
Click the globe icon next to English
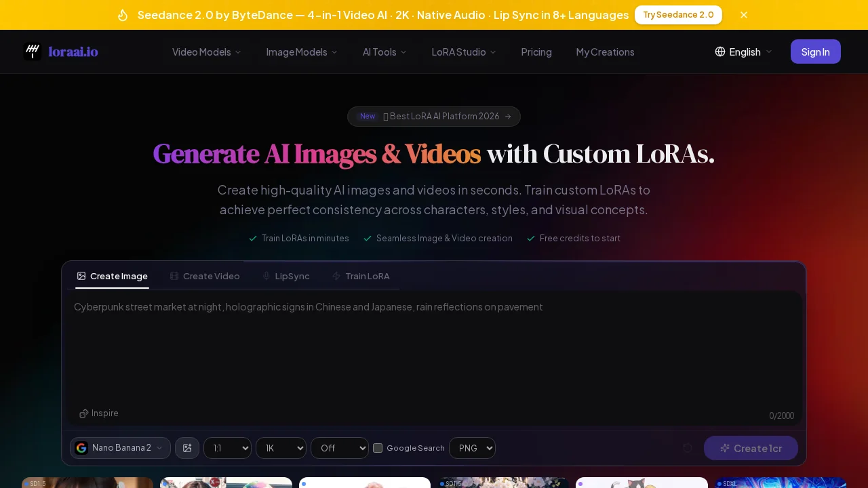719,52
